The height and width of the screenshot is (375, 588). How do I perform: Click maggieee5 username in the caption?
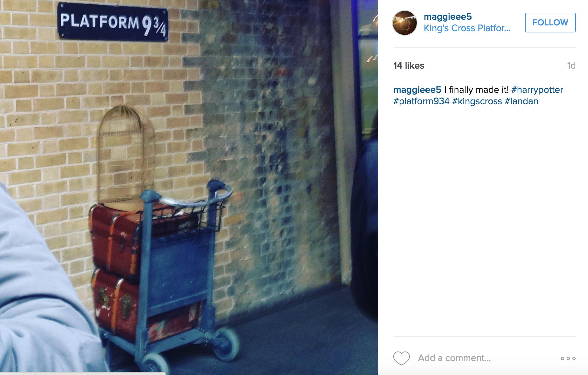pyautogui.click(x=417, y=90)
